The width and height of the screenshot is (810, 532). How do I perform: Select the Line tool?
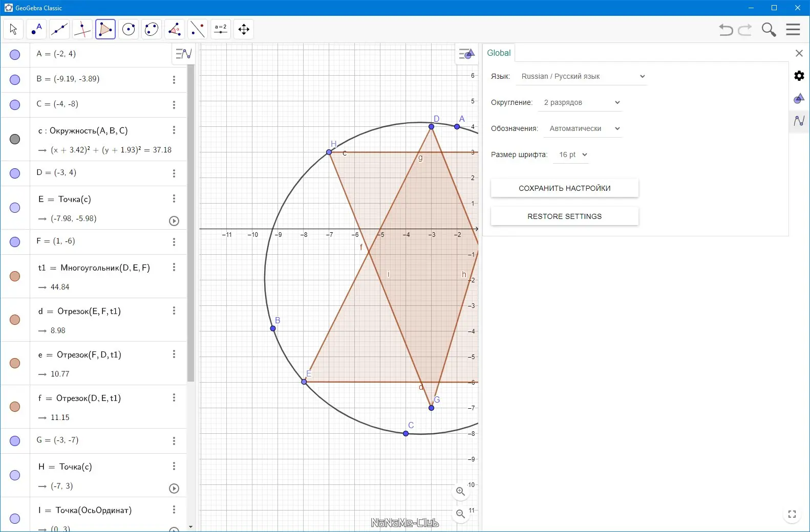59,29
